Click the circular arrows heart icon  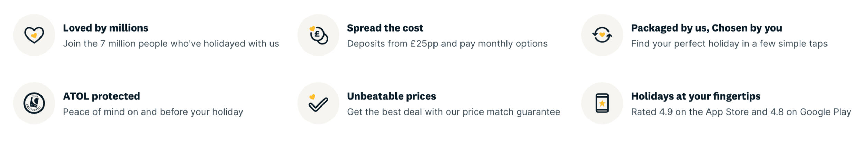click(x=602, y=35)
